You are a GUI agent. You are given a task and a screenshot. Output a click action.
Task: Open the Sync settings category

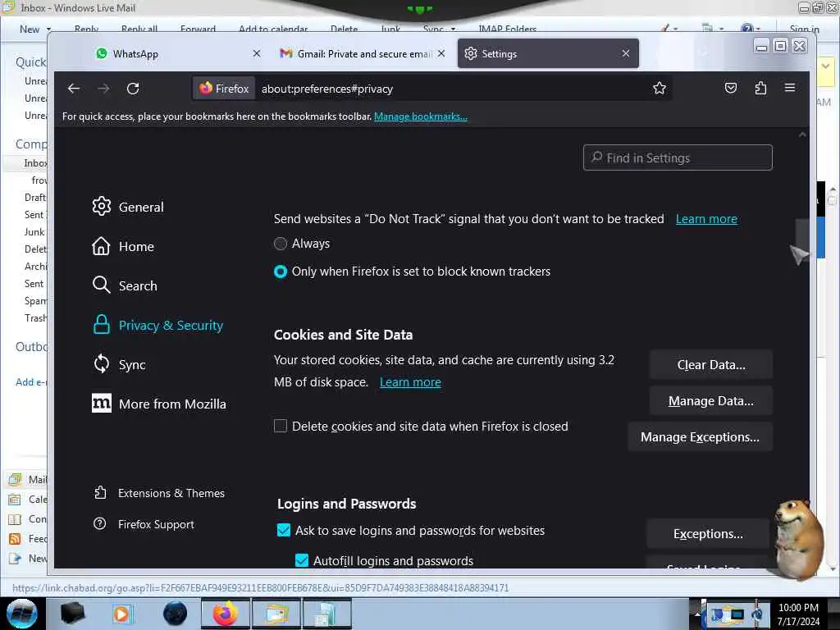click(118, 364)
